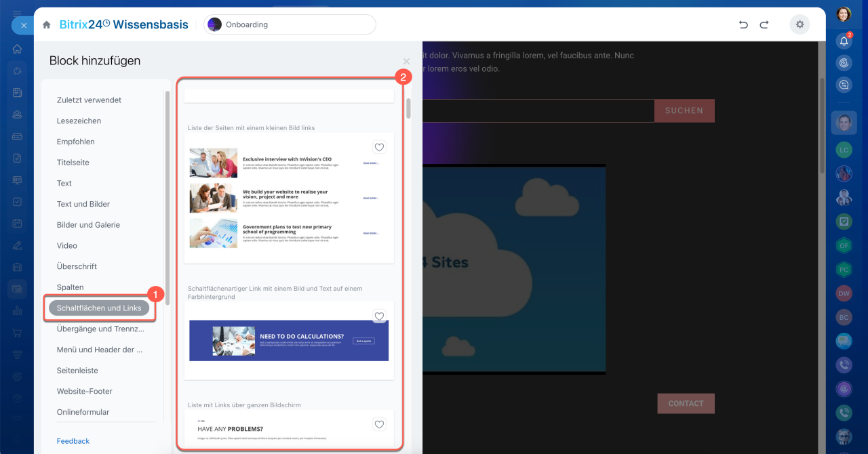Click the user avatar at top right

[x=844, y=14]
